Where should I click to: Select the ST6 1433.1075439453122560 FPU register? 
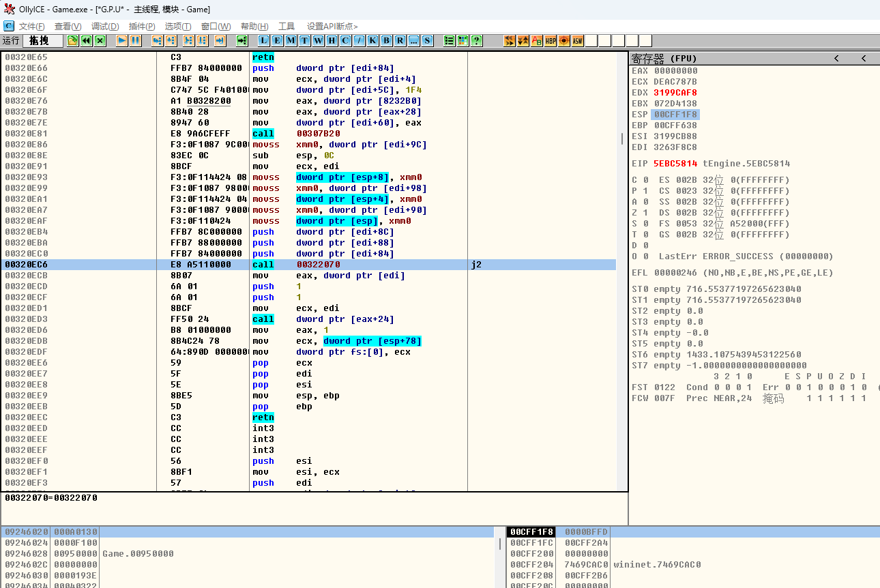(x=716, y=355)
